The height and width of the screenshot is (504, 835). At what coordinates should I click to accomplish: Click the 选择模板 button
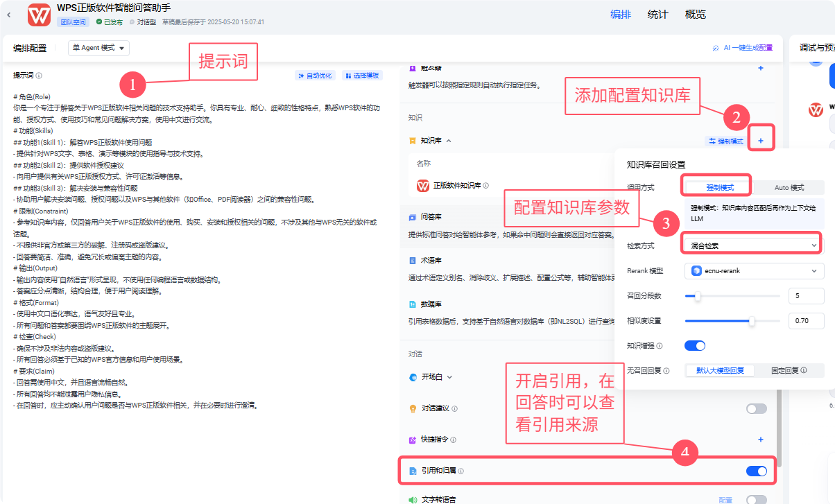(x=361, y=76)
